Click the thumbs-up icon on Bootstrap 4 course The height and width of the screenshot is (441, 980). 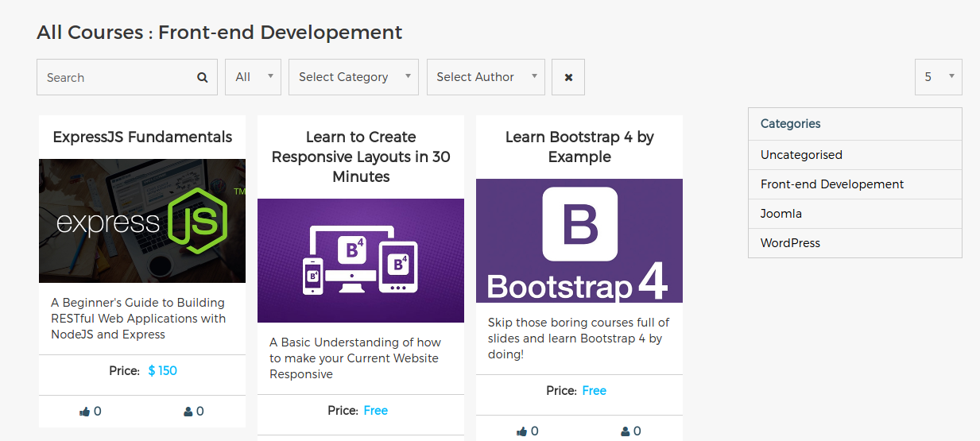point(521,431)
